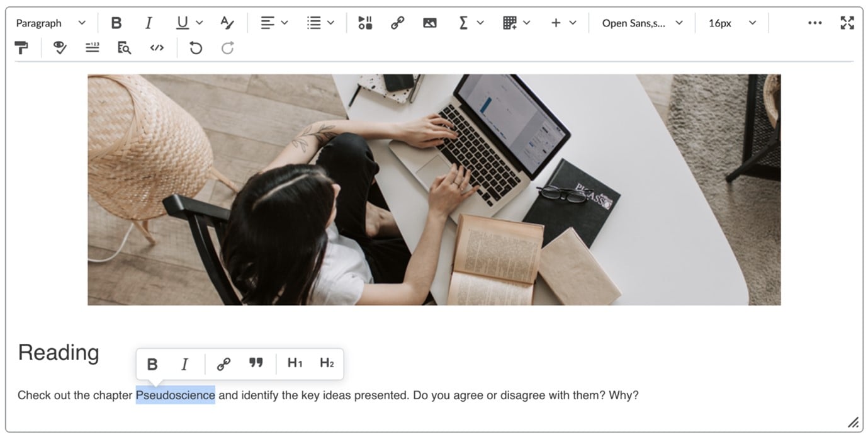Add a link using the floating toolbar
This screenshot has width=868, height=437.
[x=223, y=364]
